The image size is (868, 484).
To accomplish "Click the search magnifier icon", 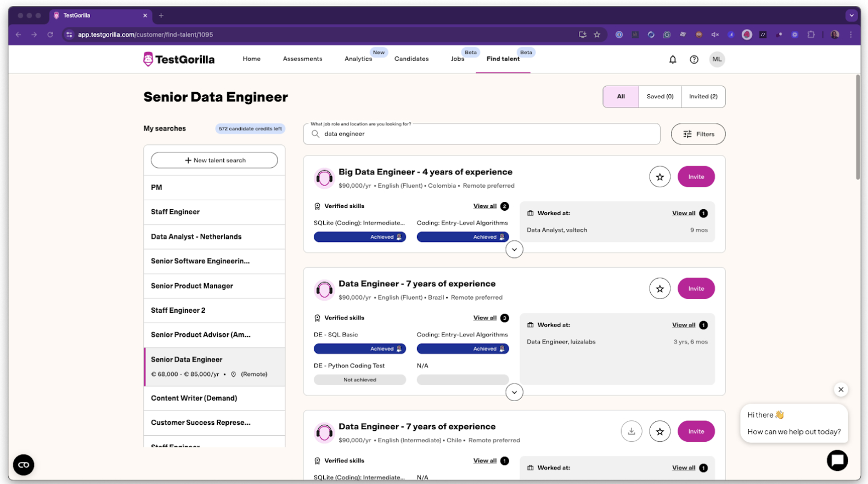I will 315,134.
